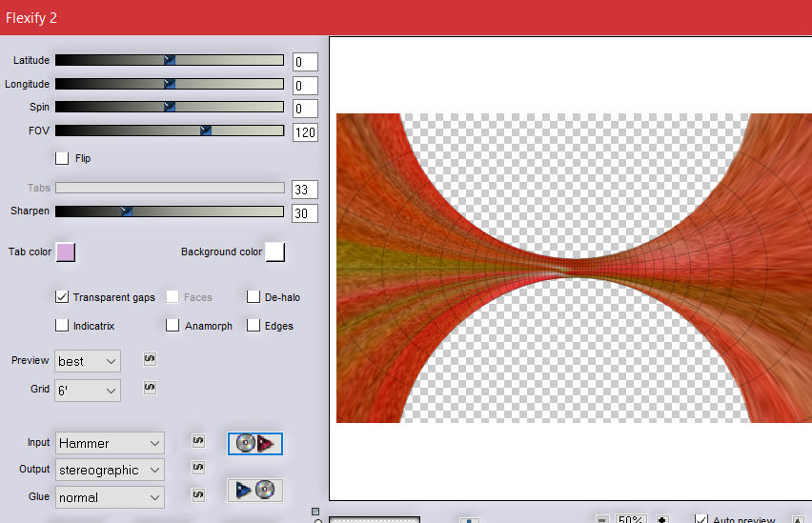812x523 pixels.
Task: Click the save settings blue-arrow-and-disc button
Action: pyautogui.click(x=255, y=490)
